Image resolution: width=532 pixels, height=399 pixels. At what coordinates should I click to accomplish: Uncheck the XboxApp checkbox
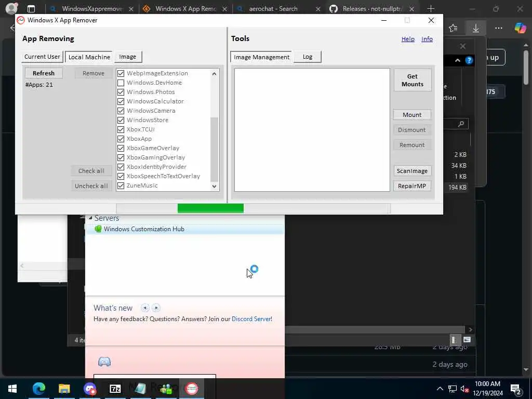[x=121, y=139]
